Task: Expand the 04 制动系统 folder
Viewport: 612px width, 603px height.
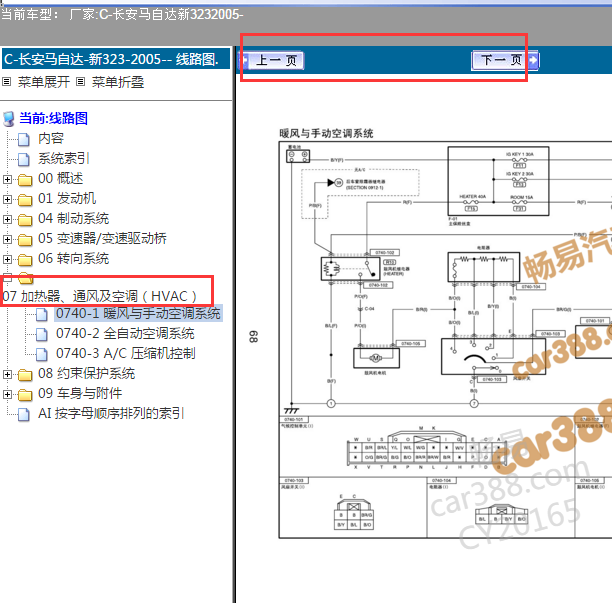Action: pyautogui.click(x=7, y=219)
